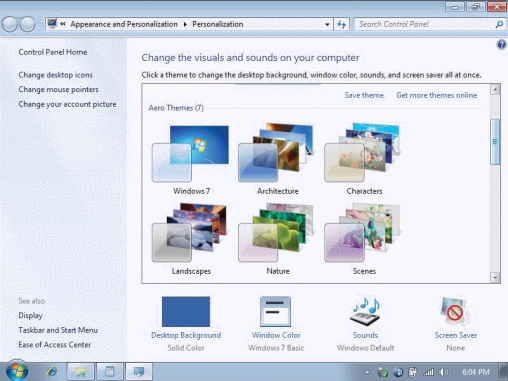Click Change desktop icons link
Viewport: 508px width, 381px height.
[56, 75]
